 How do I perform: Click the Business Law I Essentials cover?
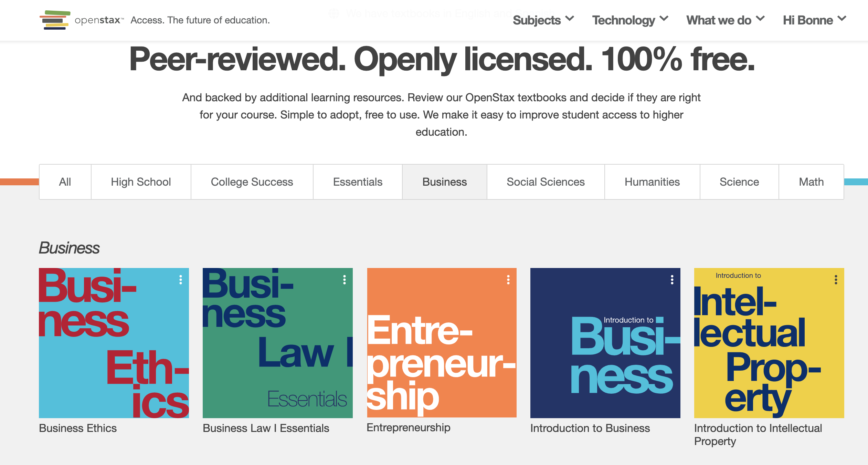tap(277, 343)
